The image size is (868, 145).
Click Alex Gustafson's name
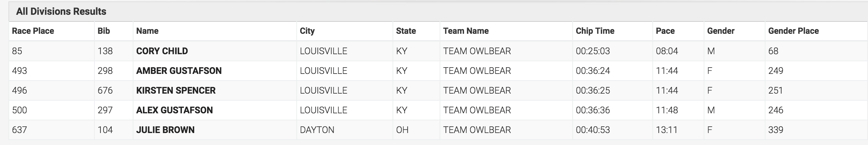pos(174,110)
